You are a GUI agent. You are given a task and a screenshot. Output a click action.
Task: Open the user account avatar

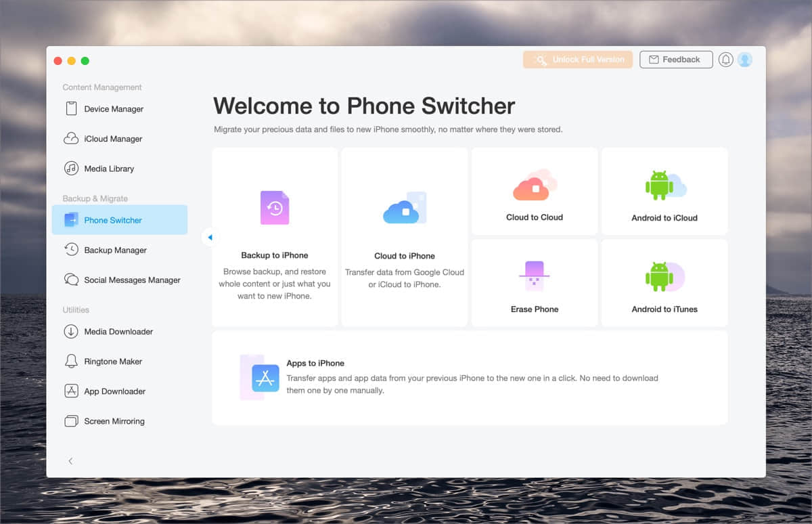pos(745,60)
